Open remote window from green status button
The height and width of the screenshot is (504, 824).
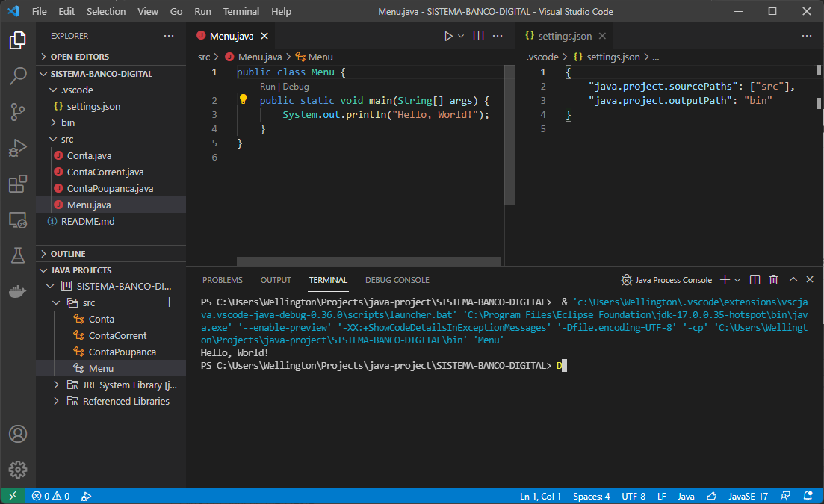pos(13,496)
